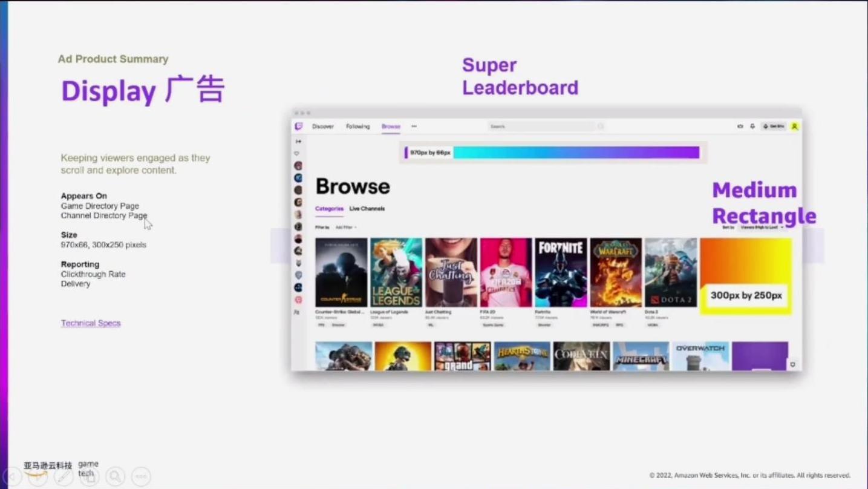Click the MMORPG tag under World of Warcraft
The image size is (868, 489).
[x=601, y=325]
